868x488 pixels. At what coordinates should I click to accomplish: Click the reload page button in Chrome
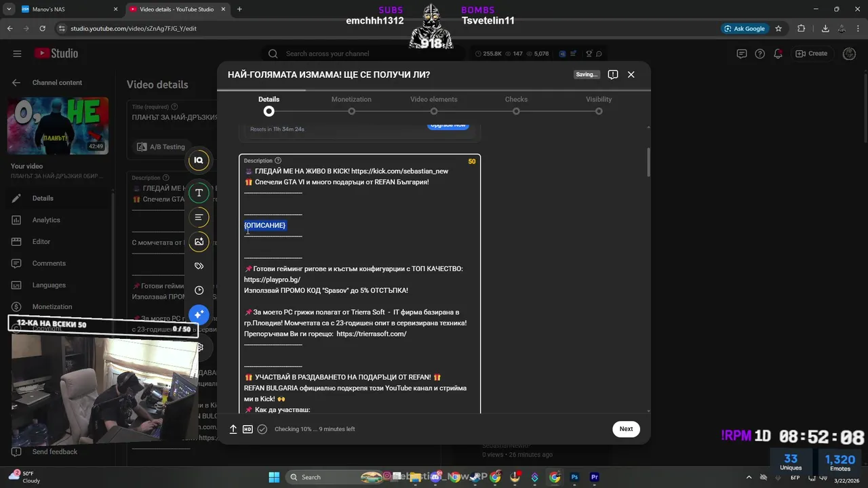click(43, 28)
